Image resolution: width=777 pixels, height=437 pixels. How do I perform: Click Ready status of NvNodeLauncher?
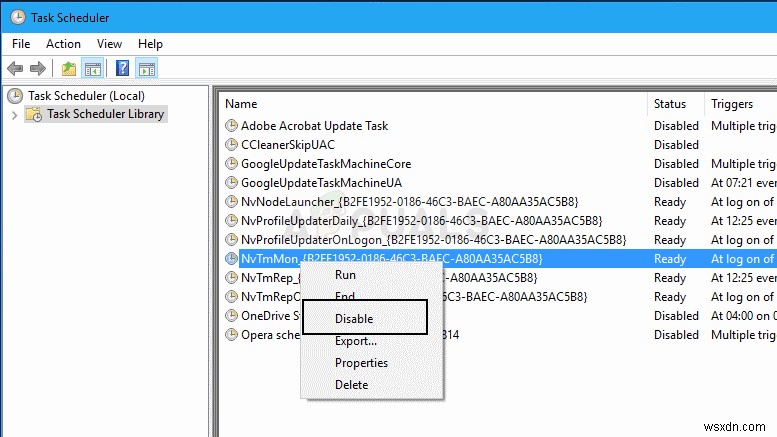(x=670, y=202)
